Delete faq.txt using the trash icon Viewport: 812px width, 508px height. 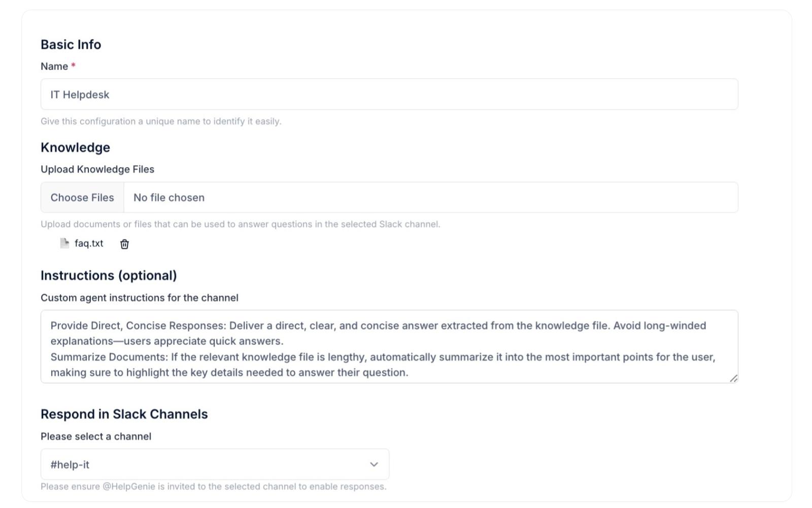pyautogui.click(x=124, y=244)
